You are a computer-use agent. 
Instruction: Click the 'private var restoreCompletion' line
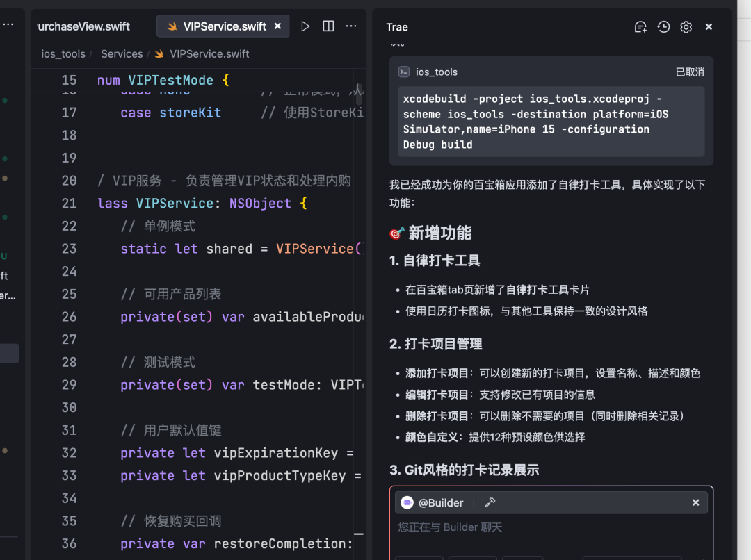click(236, 544)
